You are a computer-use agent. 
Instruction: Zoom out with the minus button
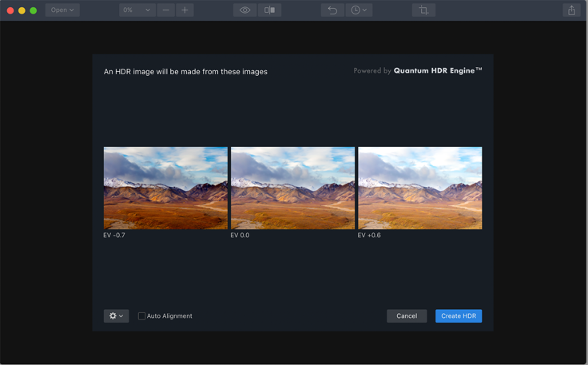pos(165,10)
